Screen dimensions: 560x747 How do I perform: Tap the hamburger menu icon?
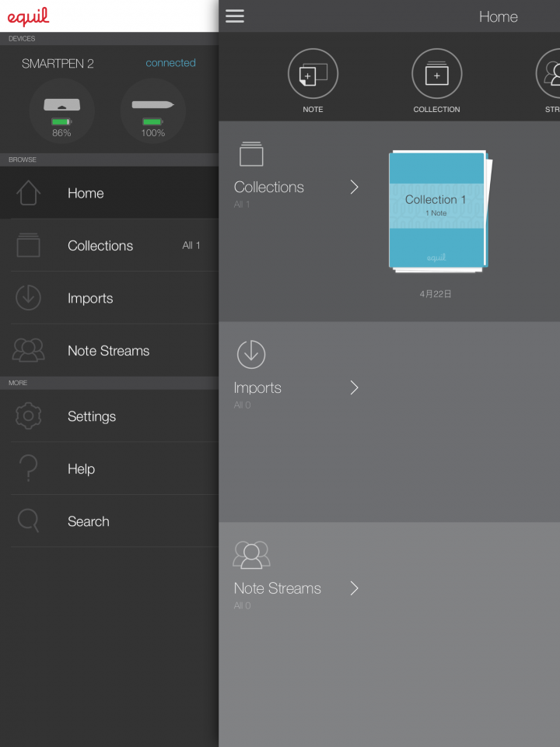click(235, 16)
